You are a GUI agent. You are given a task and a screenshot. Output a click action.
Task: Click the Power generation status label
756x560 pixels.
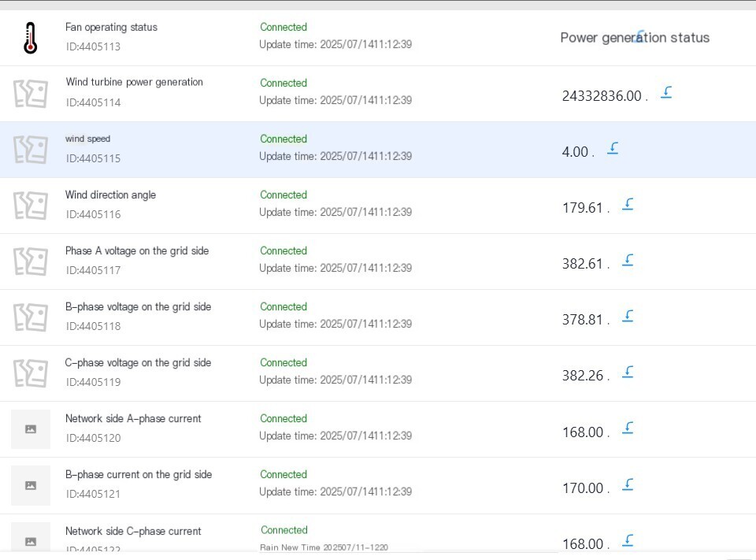pyautogui.click(x=635, y=38)
